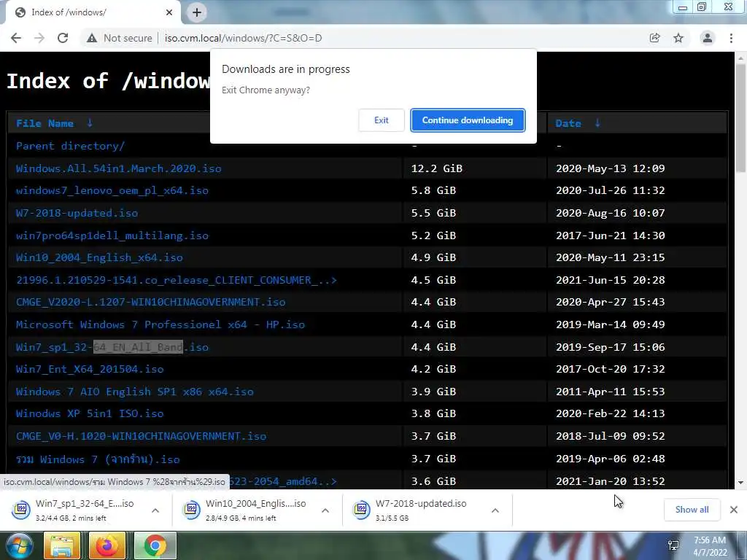The width and height of the screenshot is (747, 560).
Task: Open a new tab with the plus button
Action: [197, 12]
